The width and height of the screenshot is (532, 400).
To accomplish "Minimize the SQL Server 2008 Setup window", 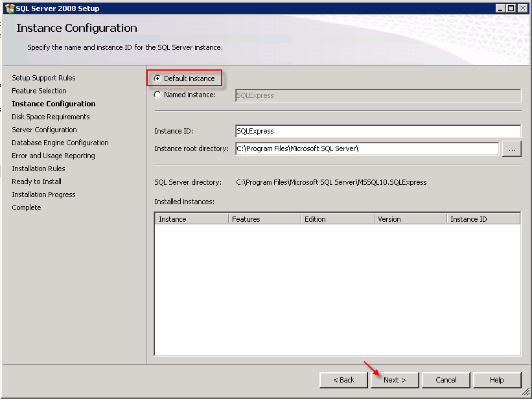I will coord(500,8).
